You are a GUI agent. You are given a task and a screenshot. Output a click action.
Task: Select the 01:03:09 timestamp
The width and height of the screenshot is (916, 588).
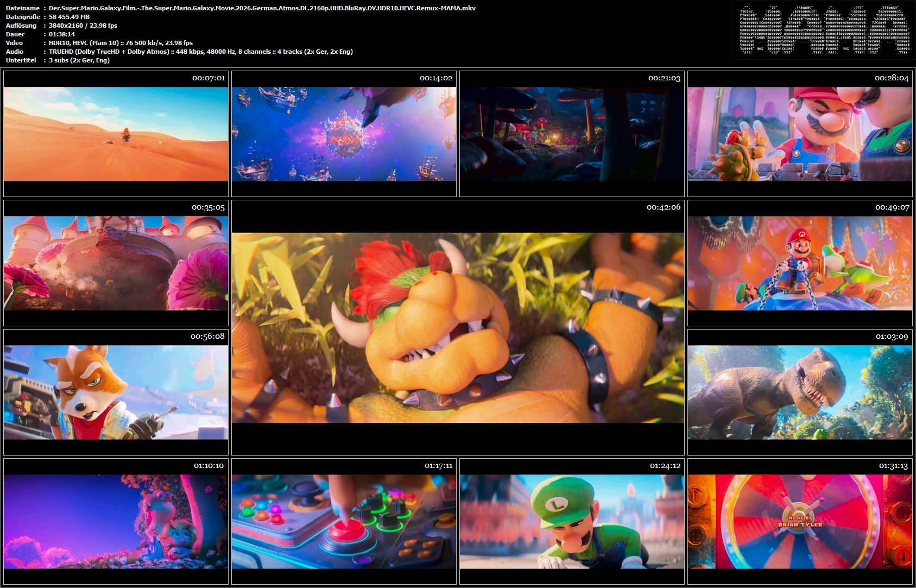coord(892,337)
